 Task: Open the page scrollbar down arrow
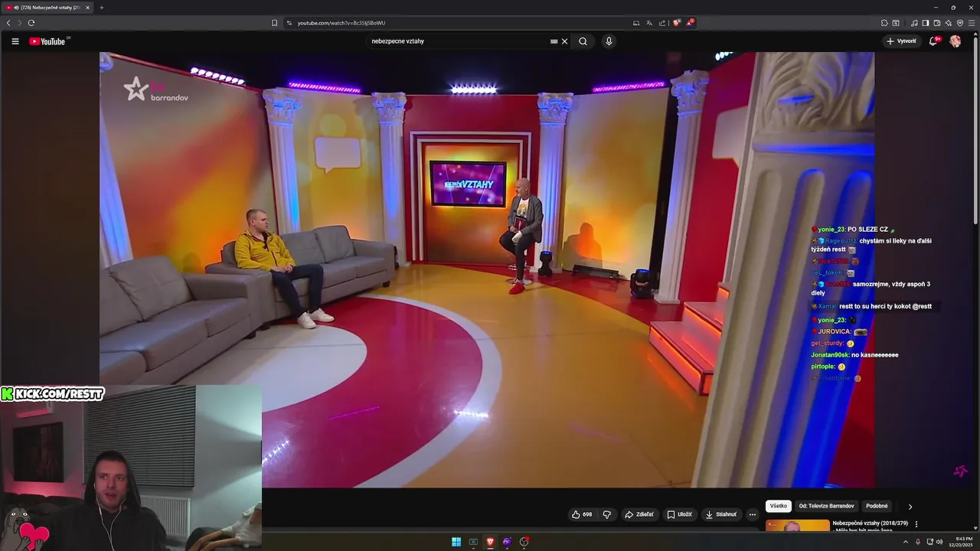click(x=976, y=529)
